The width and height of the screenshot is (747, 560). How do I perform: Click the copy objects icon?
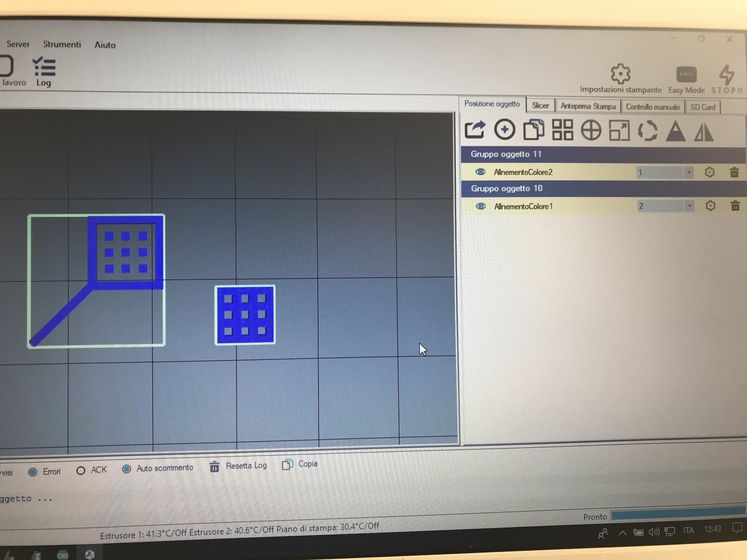pos(534,130)
